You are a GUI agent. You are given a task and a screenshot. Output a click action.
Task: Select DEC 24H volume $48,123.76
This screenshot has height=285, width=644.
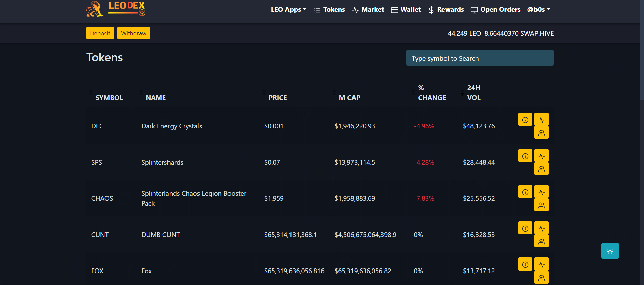point(479,126)
